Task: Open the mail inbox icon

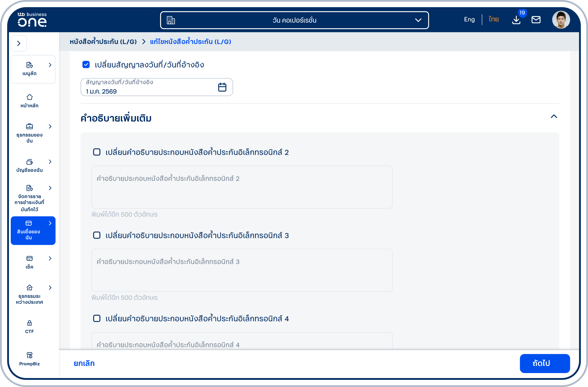Action: 536,20
